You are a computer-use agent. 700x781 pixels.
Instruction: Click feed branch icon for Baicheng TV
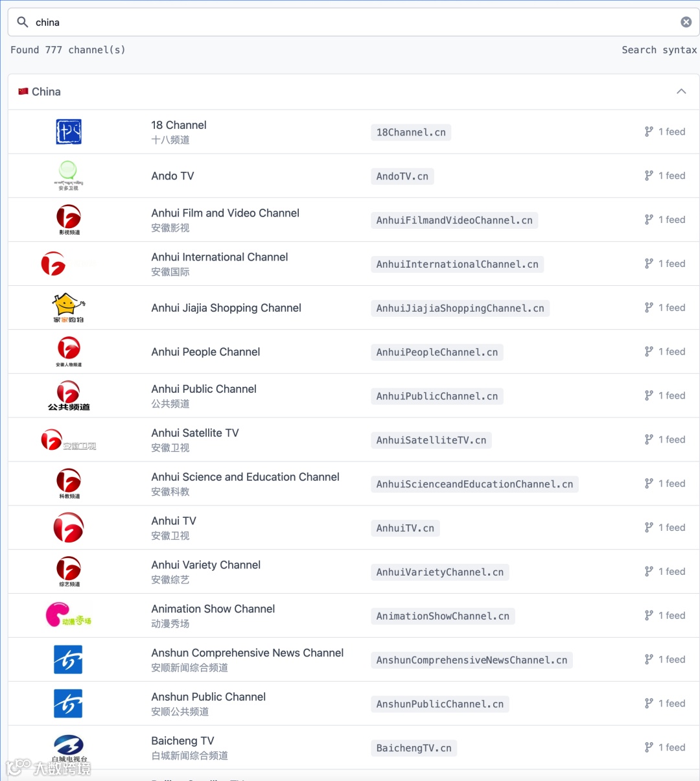649,748
